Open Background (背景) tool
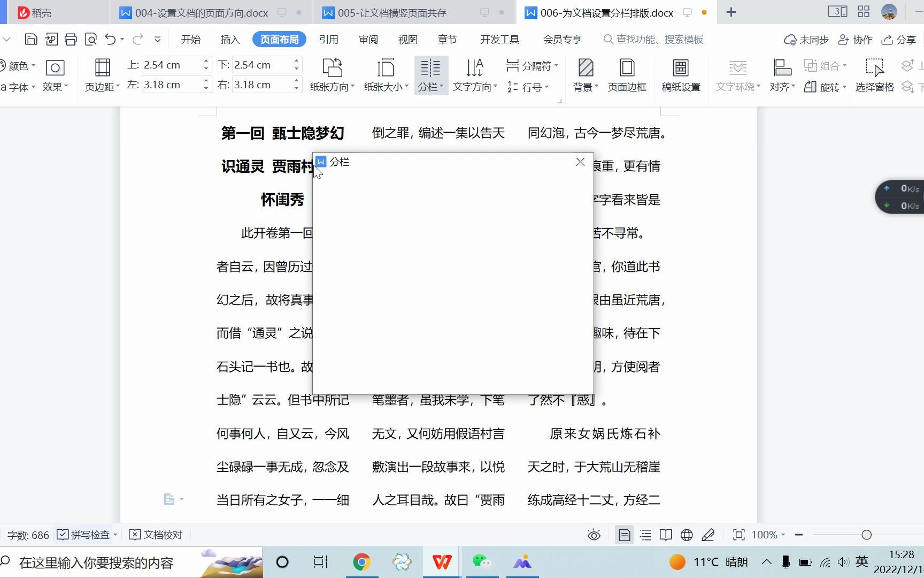The width and height of the screenshot is (924, 578). (x=586, y=75)
